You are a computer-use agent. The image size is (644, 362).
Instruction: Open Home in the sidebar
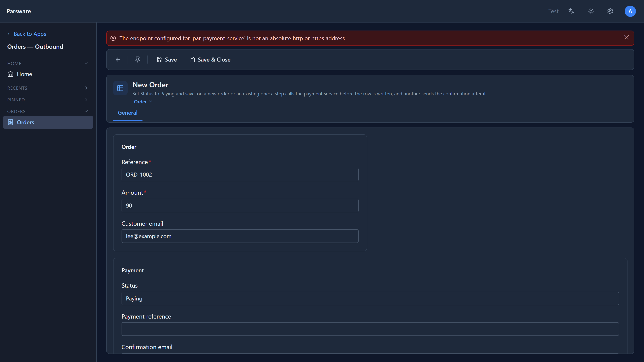pyautogui.click(x=48, y=74)
